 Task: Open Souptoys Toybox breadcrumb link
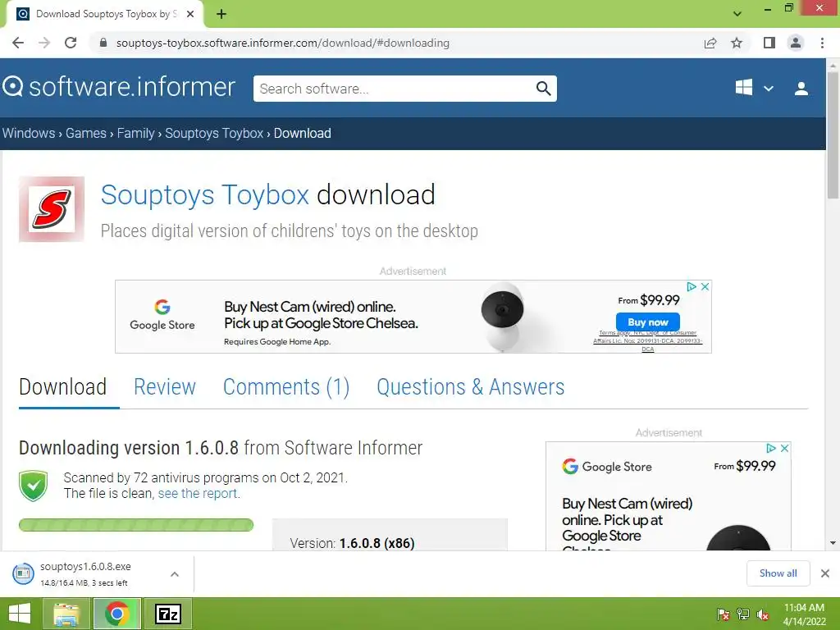click(x=214, y=133)
